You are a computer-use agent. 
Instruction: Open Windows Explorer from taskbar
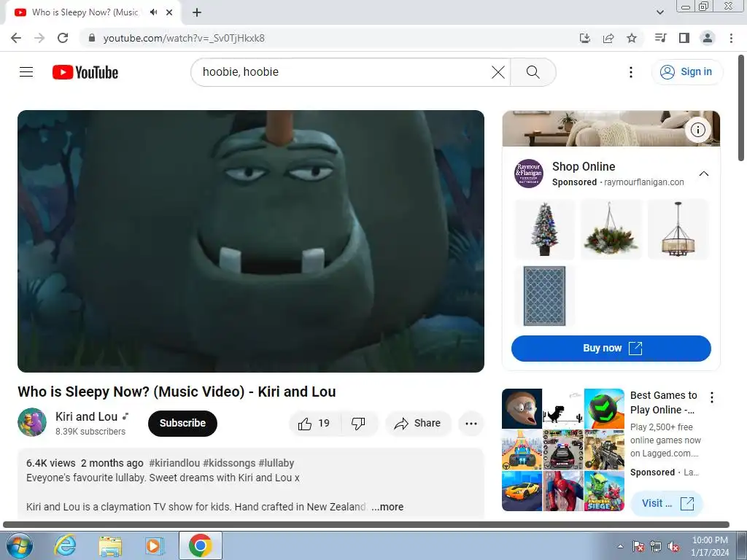110,545
